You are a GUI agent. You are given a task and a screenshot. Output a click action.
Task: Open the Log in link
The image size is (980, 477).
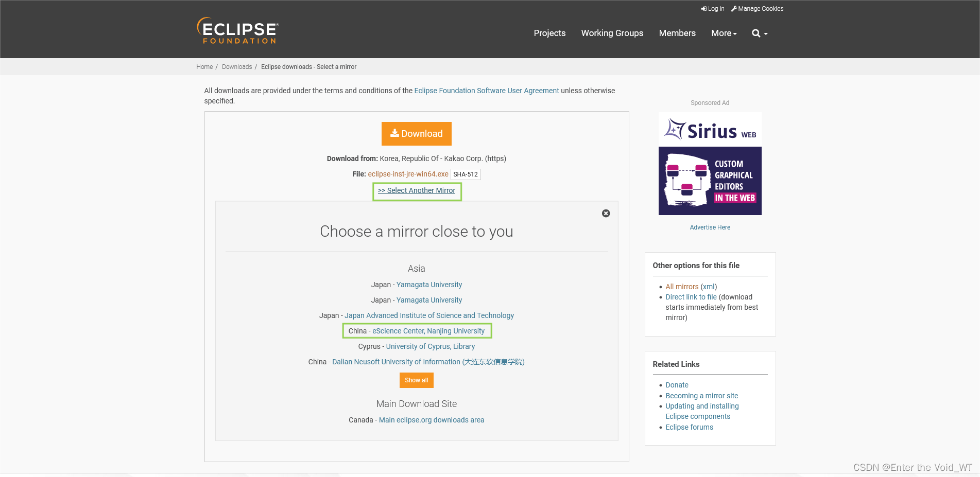tap(713, 9)
